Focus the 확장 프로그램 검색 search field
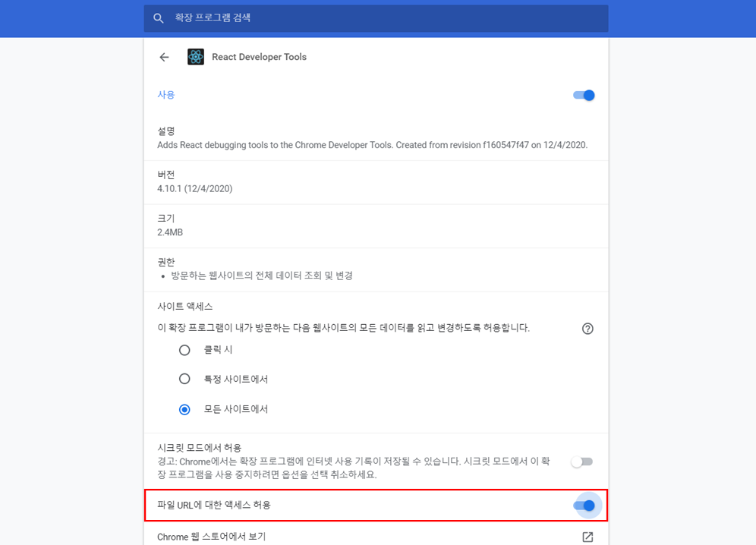The image size is (756, 545). (x=376, y=18)
